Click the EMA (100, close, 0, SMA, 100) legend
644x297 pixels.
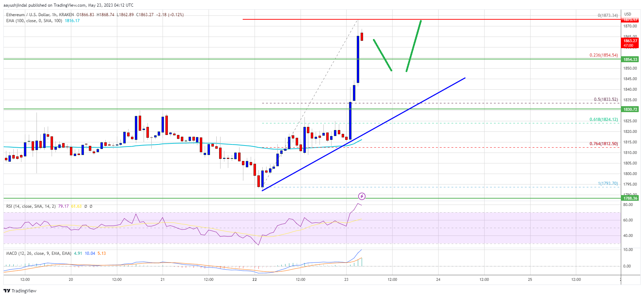click(x=34, y=21)
